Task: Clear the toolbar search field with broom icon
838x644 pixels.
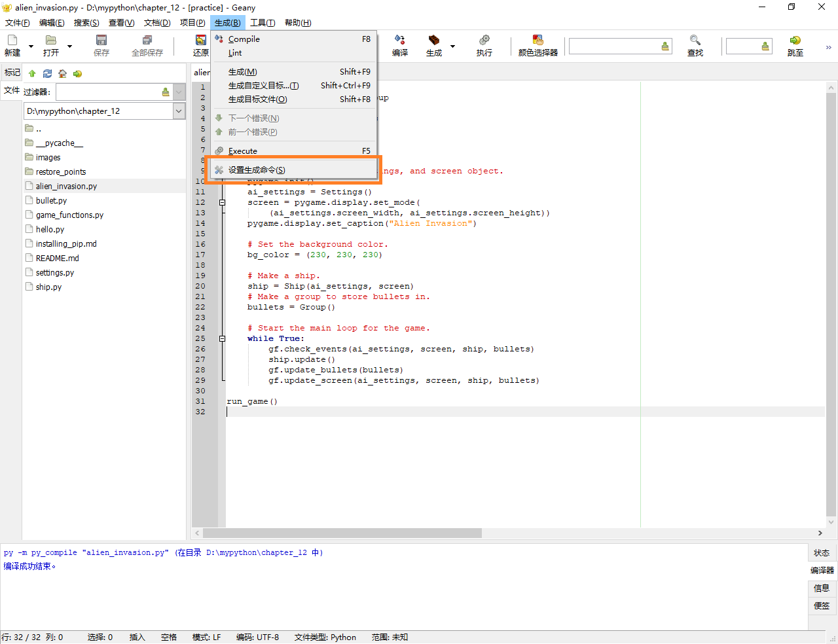Action: click(665, 46)
